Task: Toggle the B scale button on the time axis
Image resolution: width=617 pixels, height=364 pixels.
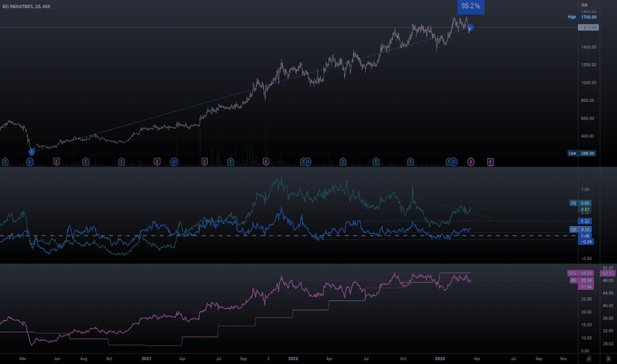Action: tap(608, 359)
